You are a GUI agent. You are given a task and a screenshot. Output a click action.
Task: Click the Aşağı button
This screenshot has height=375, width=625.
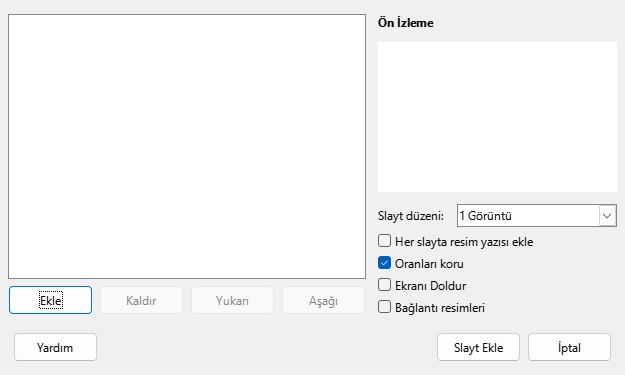(323, 300)
